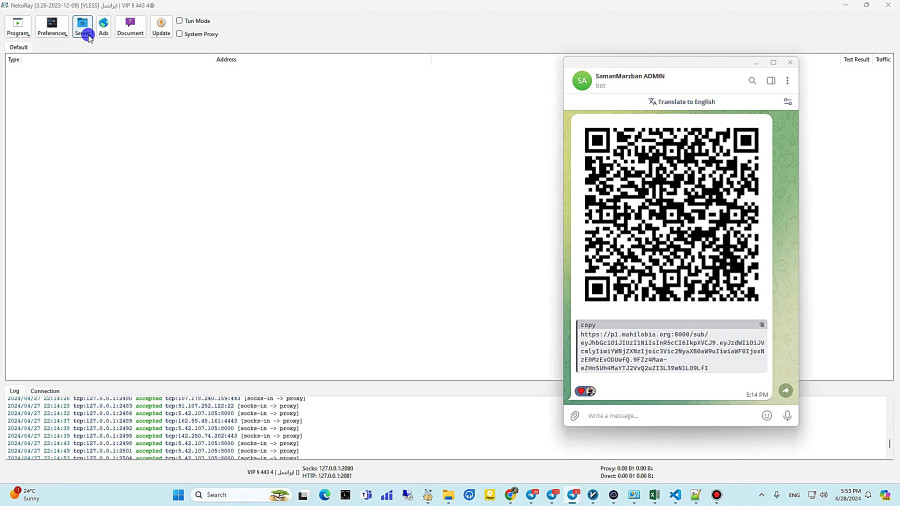
Task: Switch to the Connection tab
Action: pos(45,391)
